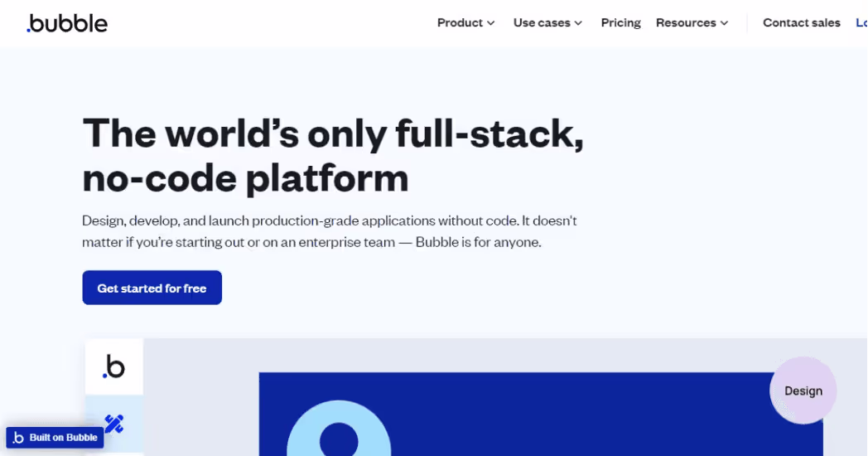Click the .b logo tile in editor sidebar

tap(114, 366)
